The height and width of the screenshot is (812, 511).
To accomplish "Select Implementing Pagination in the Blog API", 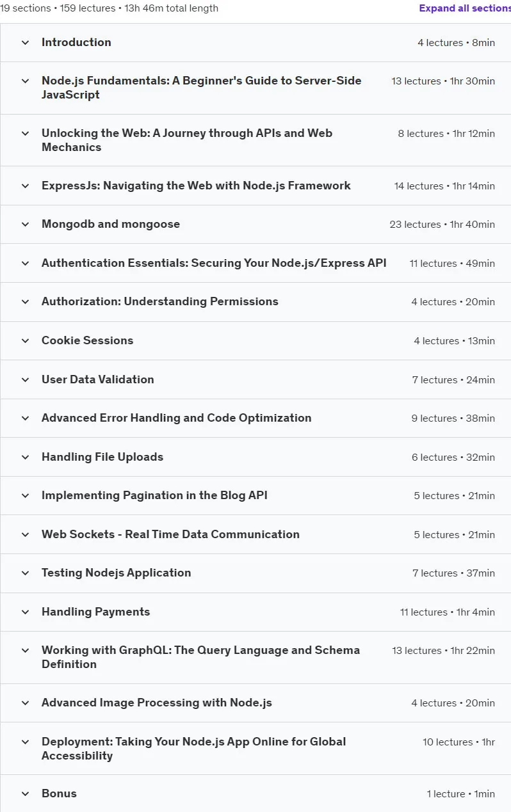I will [x=154, y=495].
